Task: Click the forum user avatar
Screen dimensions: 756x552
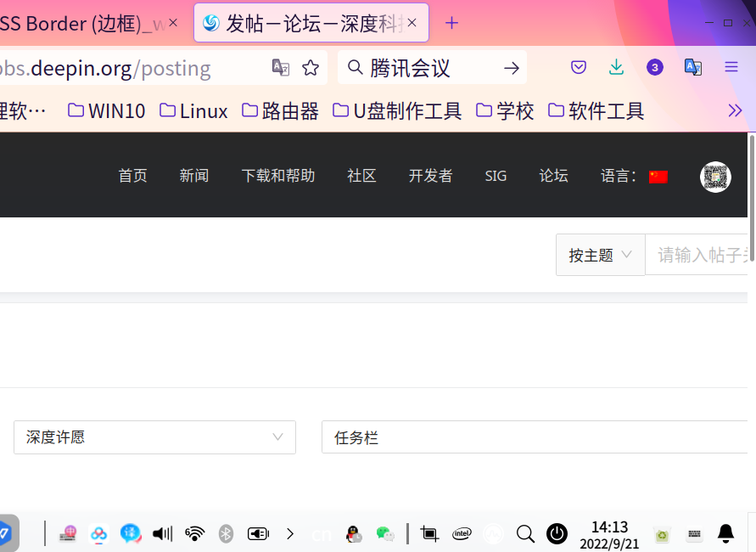Action: click(715, 177)
